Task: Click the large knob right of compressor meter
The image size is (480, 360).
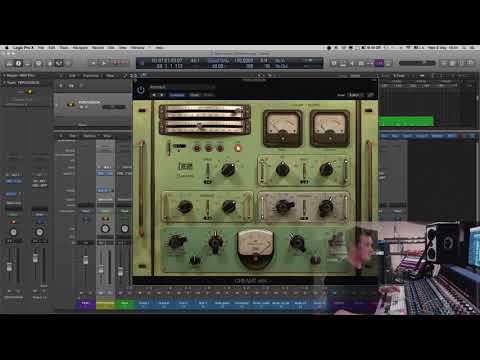Action: pos(297,242)
